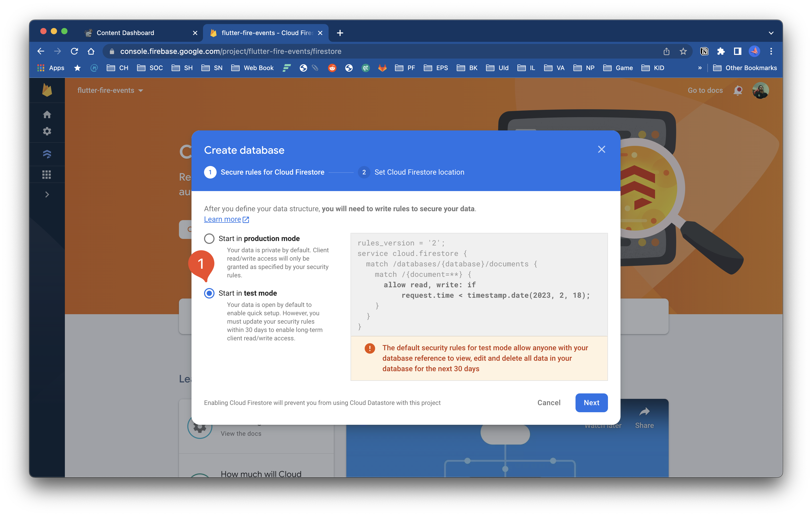Screen dimensions: 812x516
Task: Open Other Bookmarks folder
Action: (745, 68)
